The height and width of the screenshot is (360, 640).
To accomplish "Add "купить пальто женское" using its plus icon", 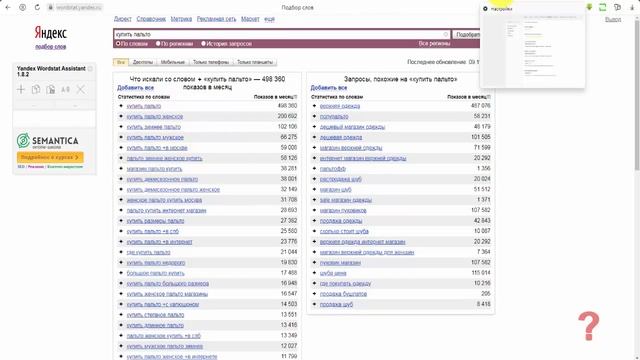I will [x=121, y=116].
